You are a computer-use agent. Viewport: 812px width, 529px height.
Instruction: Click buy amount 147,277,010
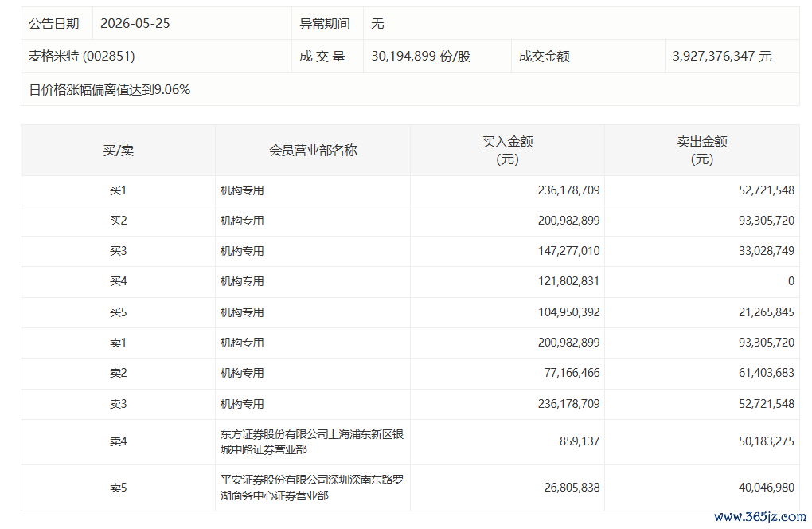pyautogui.click(x=568, y=251)
